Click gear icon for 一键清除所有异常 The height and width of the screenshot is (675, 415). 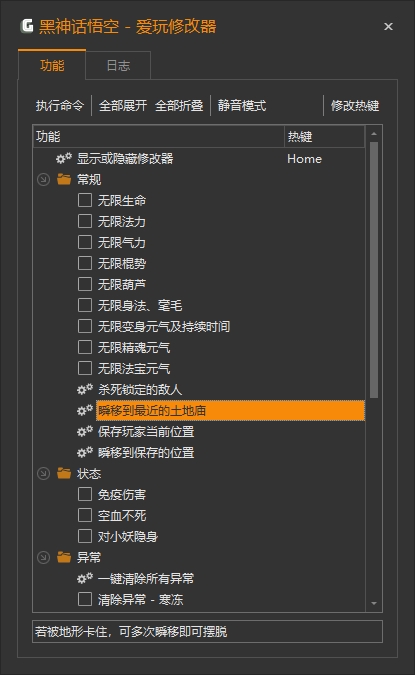tap(85, 579)
